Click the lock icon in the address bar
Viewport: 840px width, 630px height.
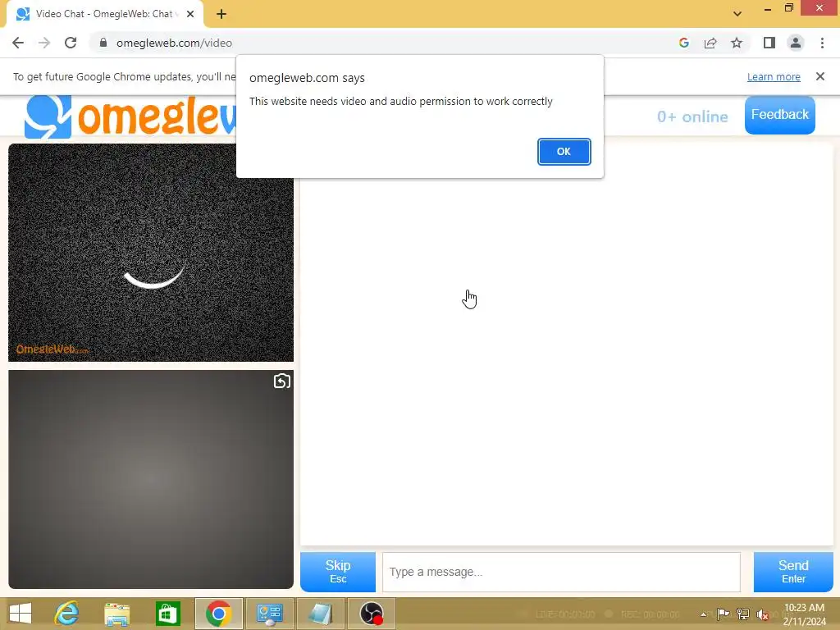(x=103, y=43)
